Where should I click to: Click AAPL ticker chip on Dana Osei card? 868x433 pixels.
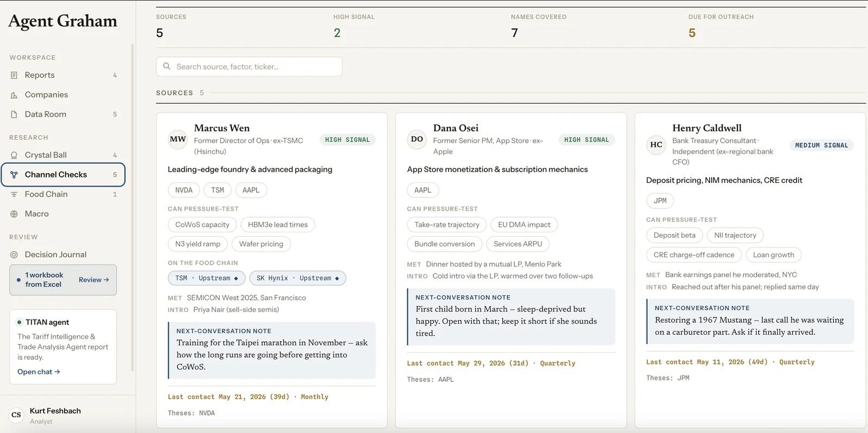click(x=423, y=190)
